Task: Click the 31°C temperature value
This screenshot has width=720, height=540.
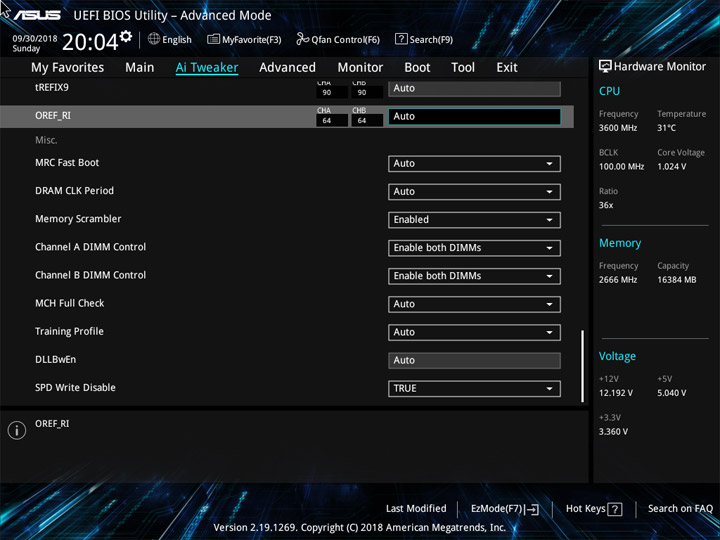Action: 666,128
